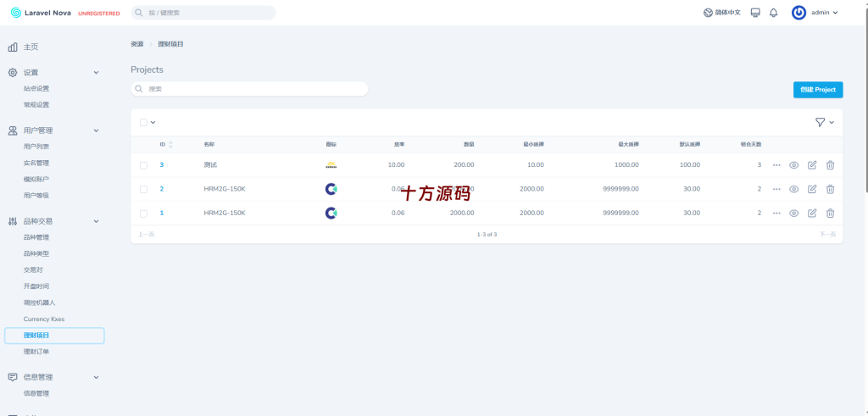Select the 理财项目 sidebar item
Image resolution: width=868 pixels, height=416 pixels.
[x=54, y=336]
